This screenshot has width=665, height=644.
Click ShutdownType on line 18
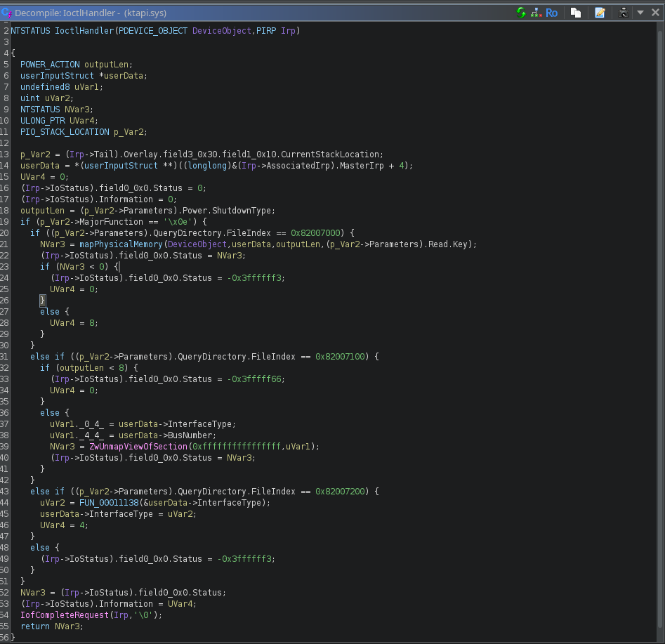(x=242, y=211)
